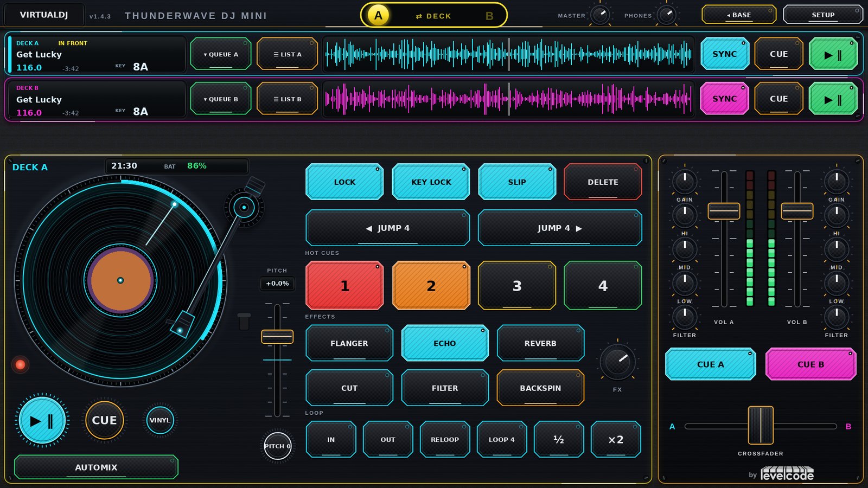Viewport: 868px width, 488px height.
Task: Open the Queue B dropdown
Action: (x=221, y=99)
